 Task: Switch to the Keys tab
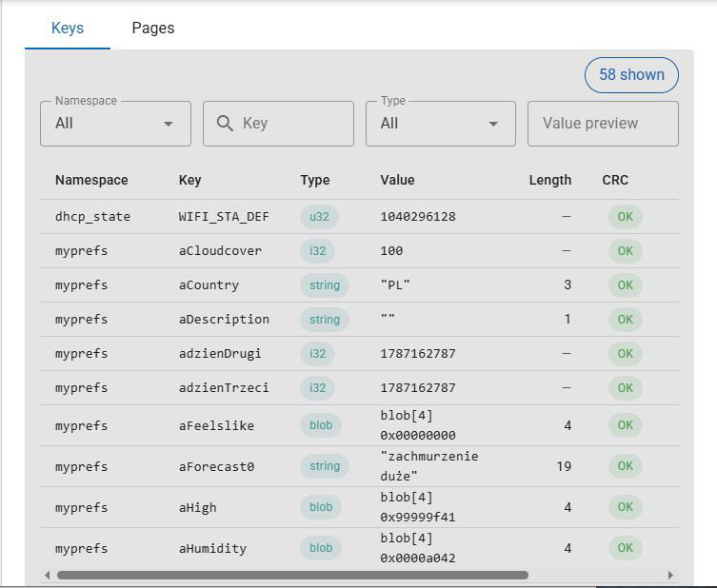tap(68, 28)
